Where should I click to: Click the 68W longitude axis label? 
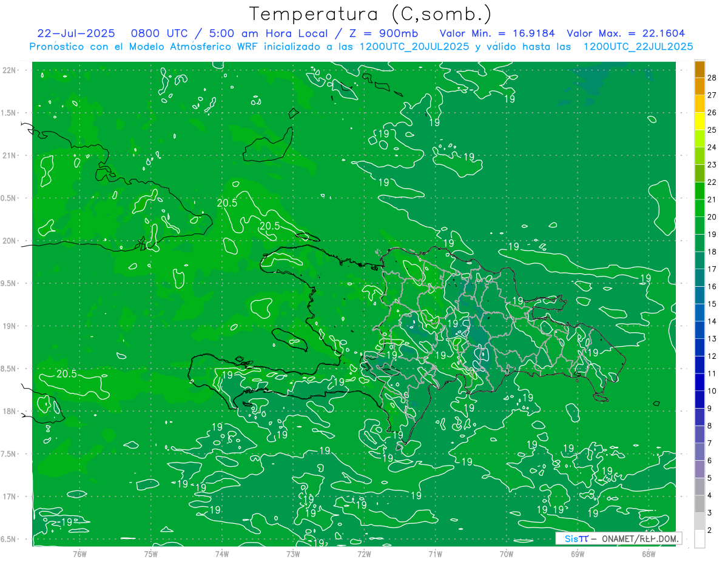649,554
